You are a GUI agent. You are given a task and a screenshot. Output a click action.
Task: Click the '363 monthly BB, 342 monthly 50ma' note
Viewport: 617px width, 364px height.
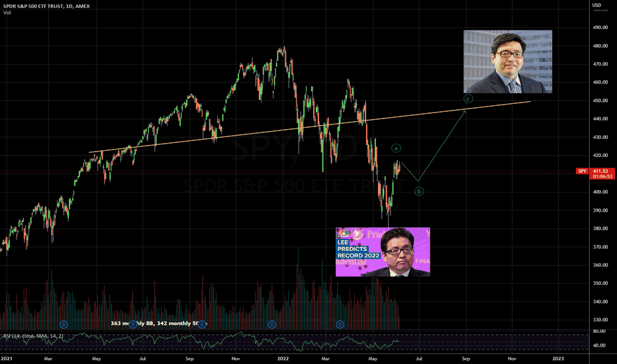click(159, 323)
